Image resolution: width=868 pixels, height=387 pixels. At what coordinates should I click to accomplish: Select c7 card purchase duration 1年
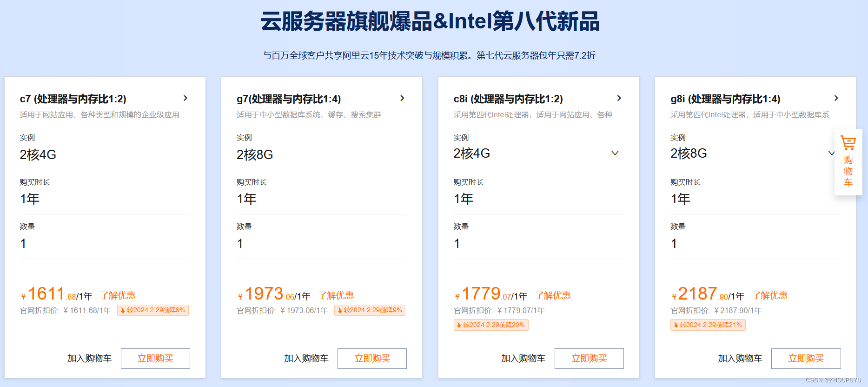click(x=30, y=199)
